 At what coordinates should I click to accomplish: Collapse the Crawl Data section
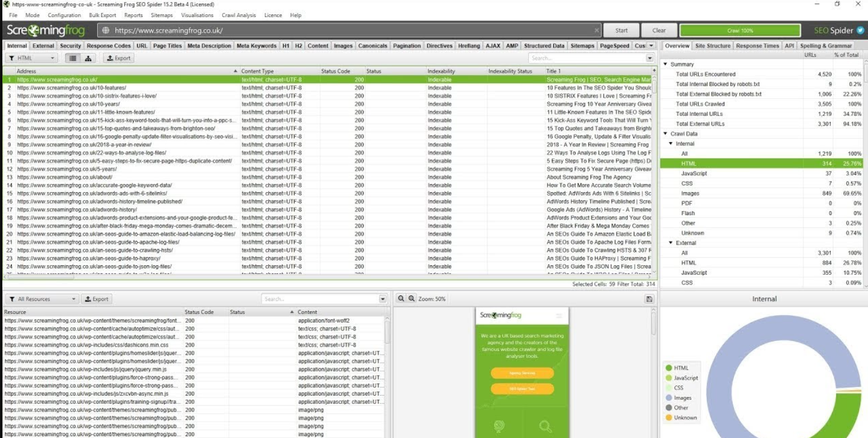coord(666,134)
